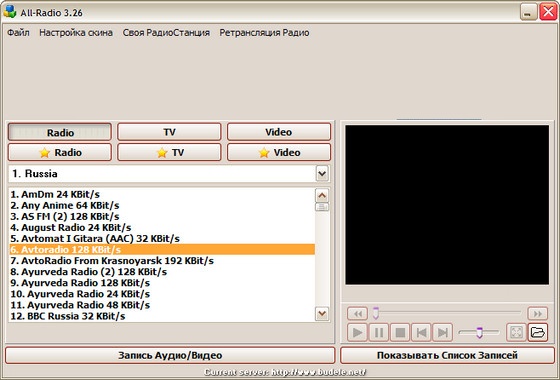Stop playback using the square stop icon

(x=400, y=332)
